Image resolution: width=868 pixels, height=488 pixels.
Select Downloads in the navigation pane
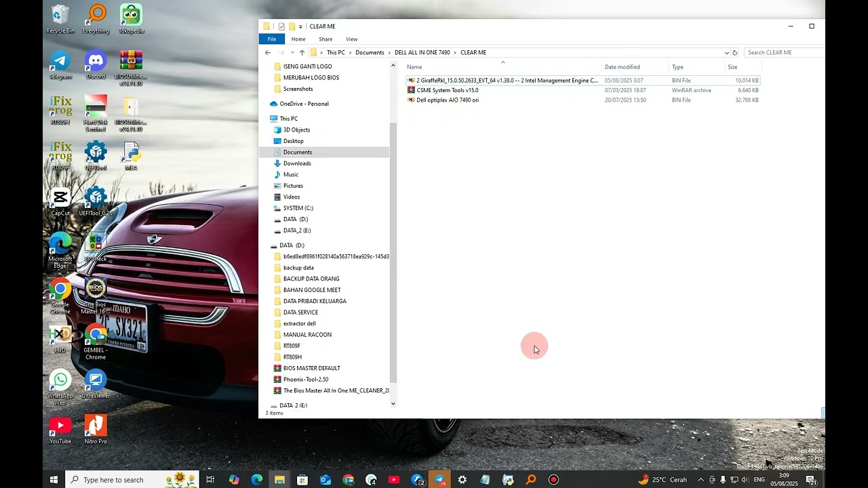[x=297, y=163]
